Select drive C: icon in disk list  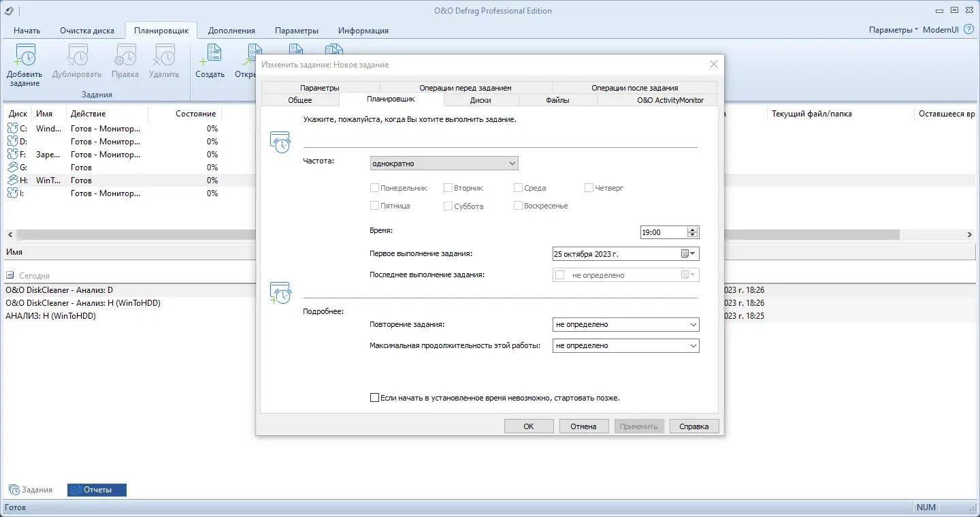[x=13, y=128]
